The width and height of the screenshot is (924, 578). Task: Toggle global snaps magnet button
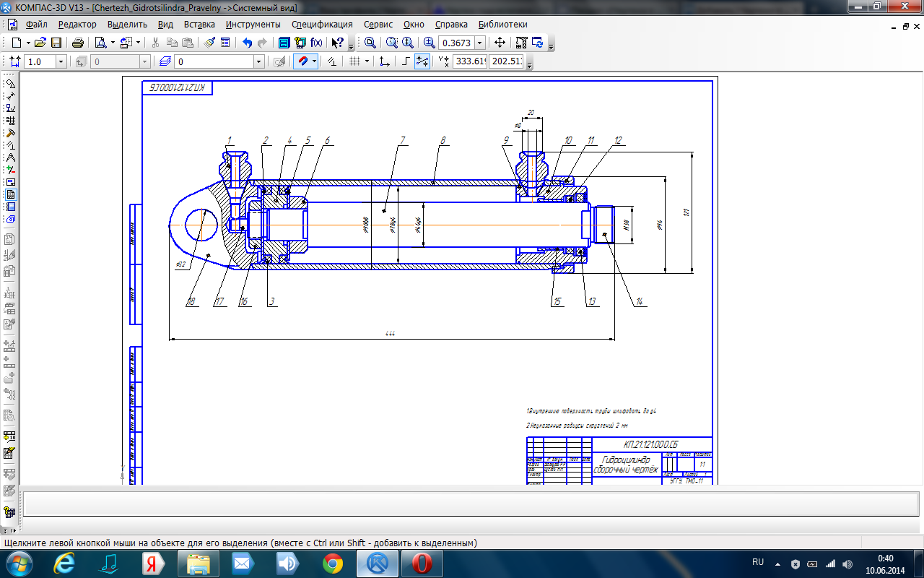coord(302,61)
